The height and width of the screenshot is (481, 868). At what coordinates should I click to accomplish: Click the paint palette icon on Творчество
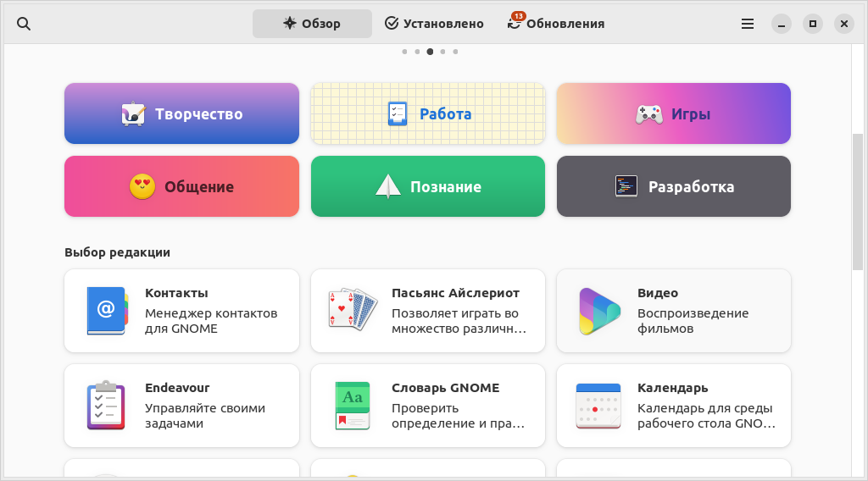pyautogui.click(x=133, y=113)
